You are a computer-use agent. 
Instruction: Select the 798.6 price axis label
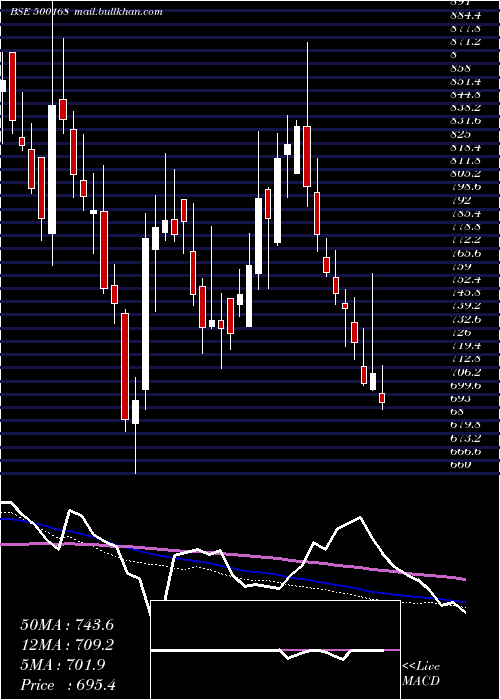coord(465,187)
